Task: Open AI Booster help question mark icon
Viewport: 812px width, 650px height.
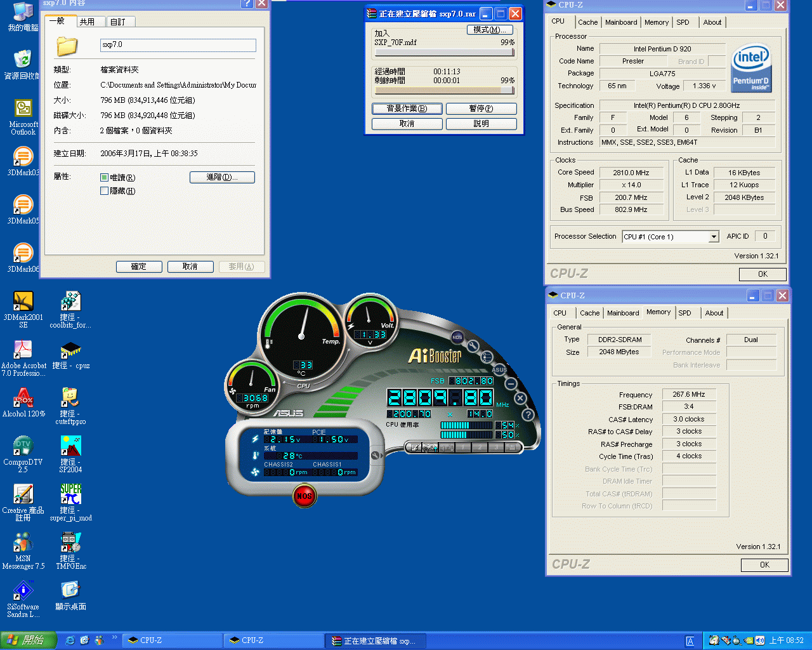Action: coord(528,414)
